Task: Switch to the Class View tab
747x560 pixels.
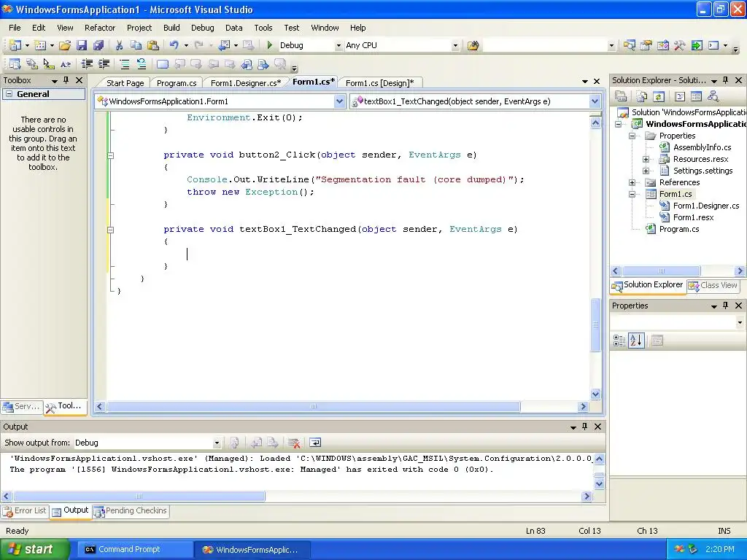Action: (x=713, y=285)
